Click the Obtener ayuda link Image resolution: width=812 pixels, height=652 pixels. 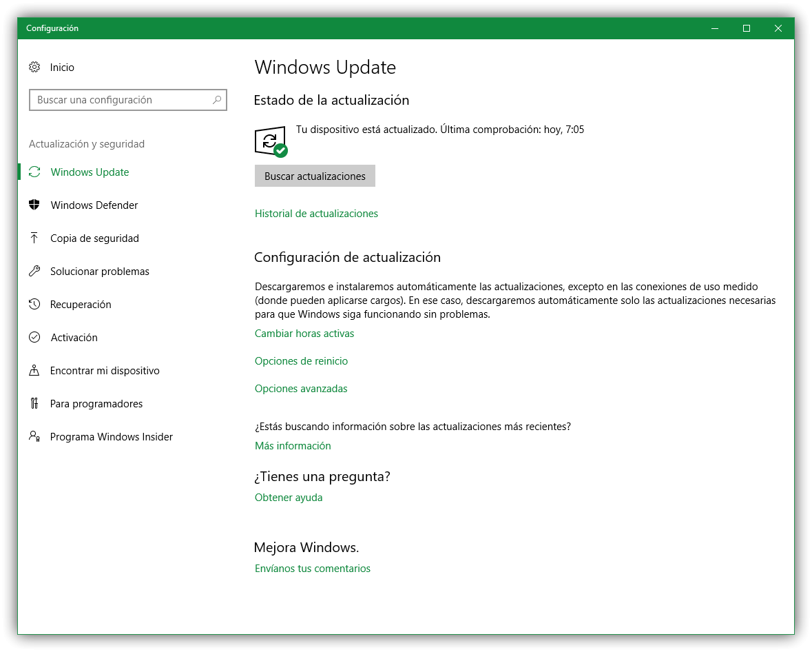[x=289, y=498]
